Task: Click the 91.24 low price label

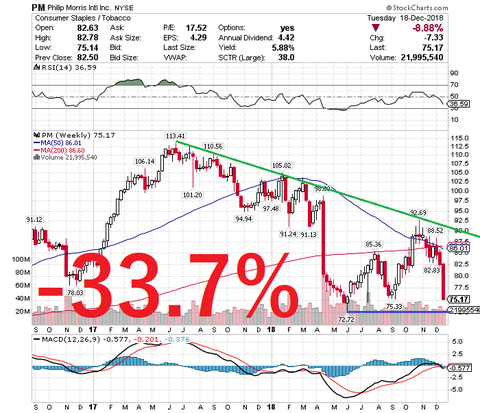Action: click(288, 234)
